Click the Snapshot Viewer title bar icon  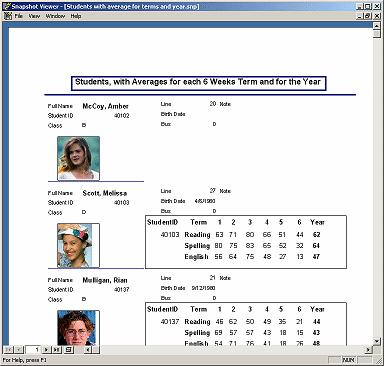point(6,6)
